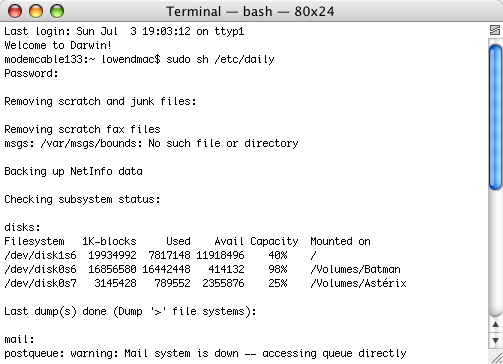The image size is (503, 364).
Task: Click the '/Volumes/Batman' mount point
Action: click(x=355, y=269)
